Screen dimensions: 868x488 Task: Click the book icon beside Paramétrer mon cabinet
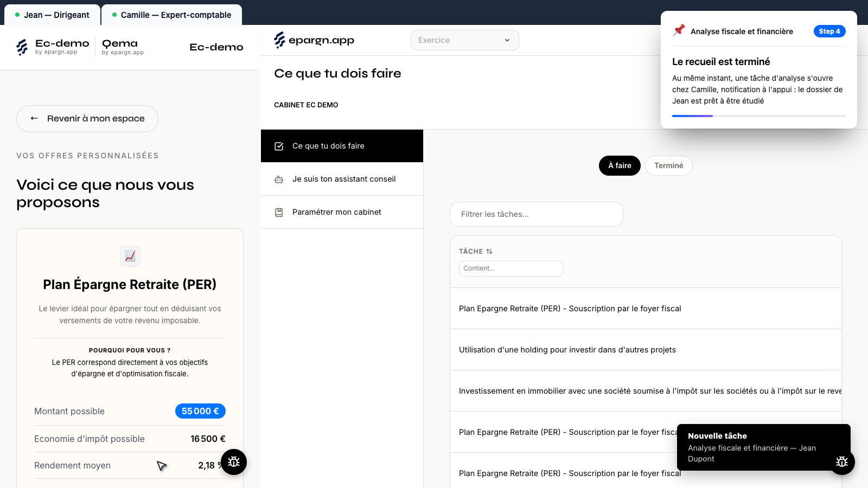tap(279, 212)
